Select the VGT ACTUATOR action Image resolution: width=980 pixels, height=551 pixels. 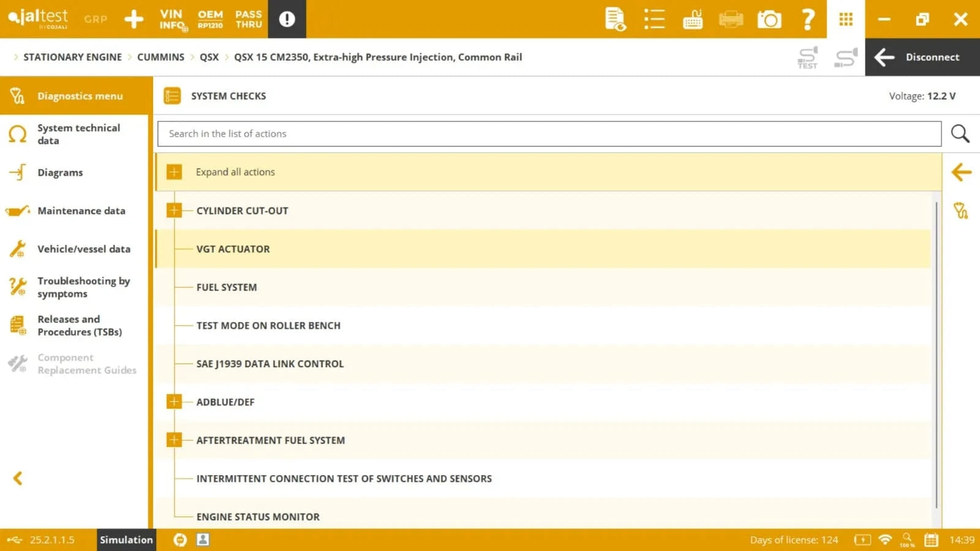pyautogui.click(x=233, y=249)
